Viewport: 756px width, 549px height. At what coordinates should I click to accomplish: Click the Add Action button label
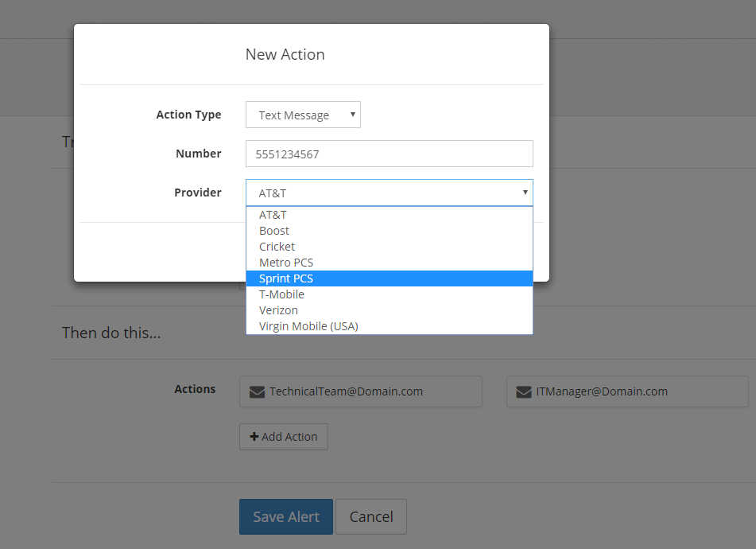289,437
